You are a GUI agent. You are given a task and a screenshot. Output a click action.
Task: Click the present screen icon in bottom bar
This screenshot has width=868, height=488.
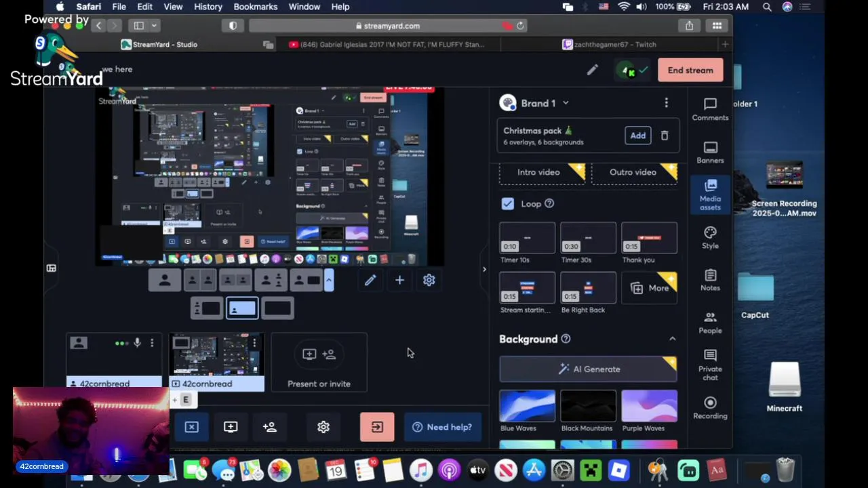(x=231, y=427)
